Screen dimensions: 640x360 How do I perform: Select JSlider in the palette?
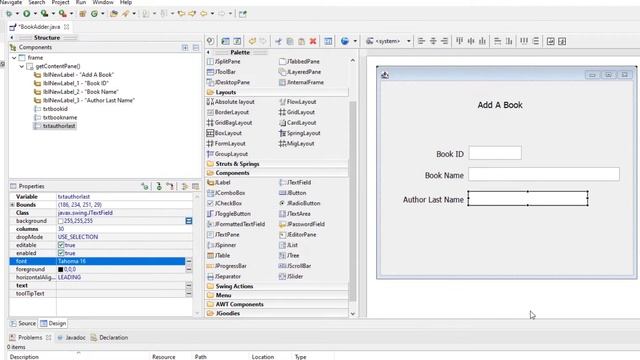pos(291,276)
